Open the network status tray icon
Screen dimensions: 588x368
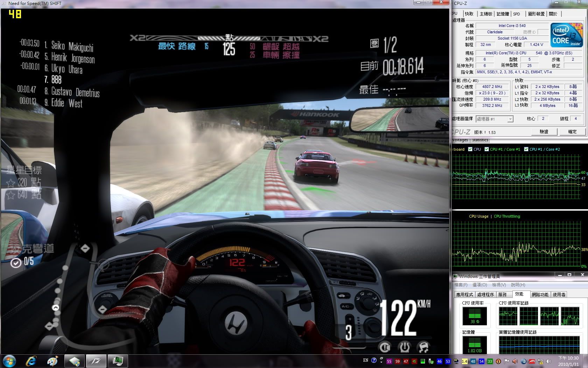tap(540, 361)
